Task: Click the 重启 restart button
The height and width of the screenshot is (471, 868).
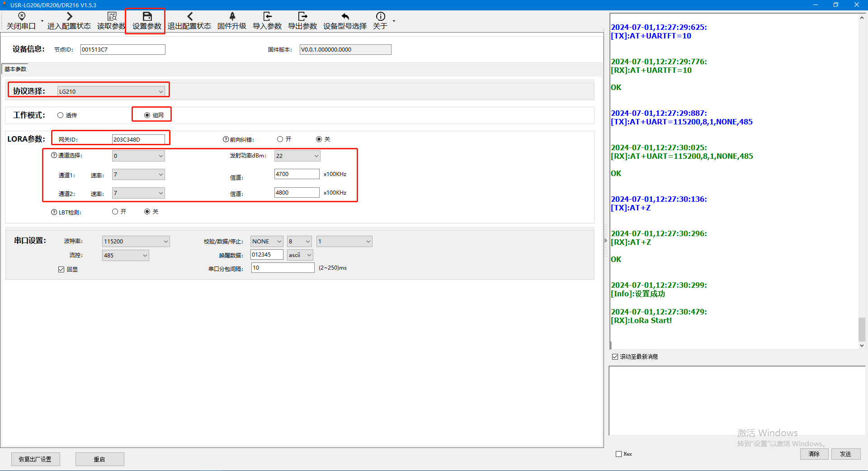Action: pos(99,459)
